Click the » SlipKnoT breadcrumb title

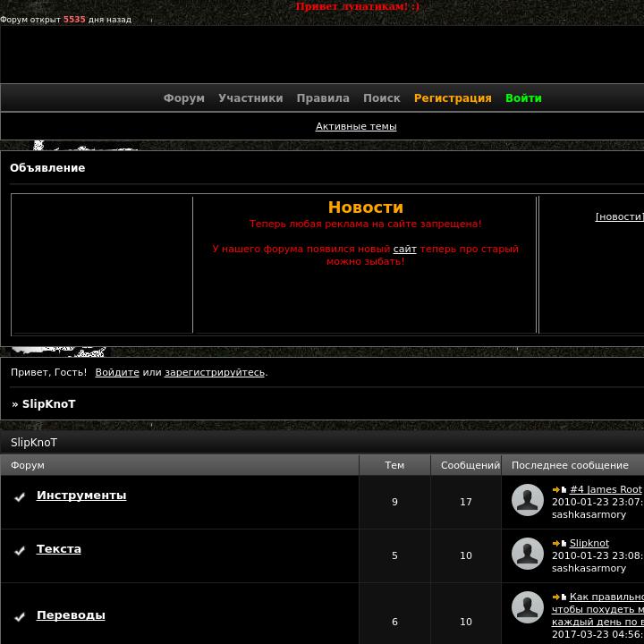point(44,404)
